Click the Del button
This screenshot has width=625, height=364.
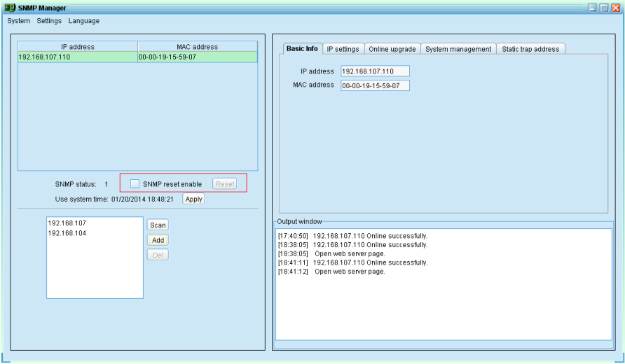158,255
